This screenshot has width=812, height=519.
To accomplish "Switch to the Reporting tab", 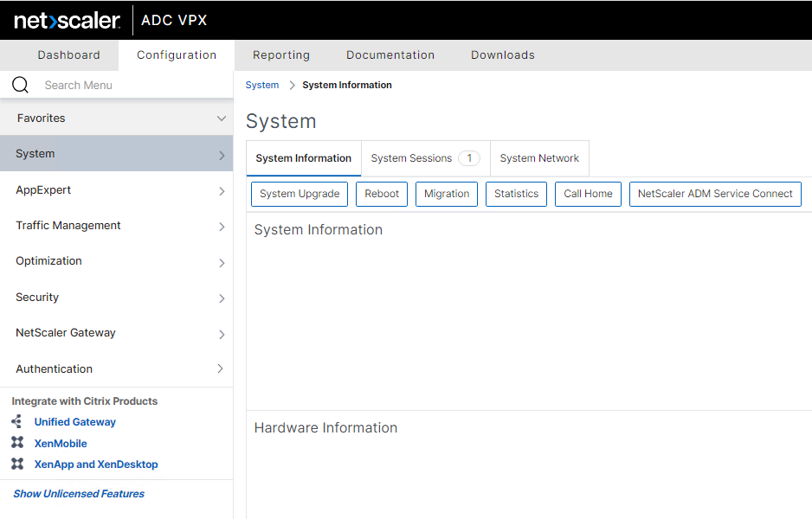I will (281, 55).
